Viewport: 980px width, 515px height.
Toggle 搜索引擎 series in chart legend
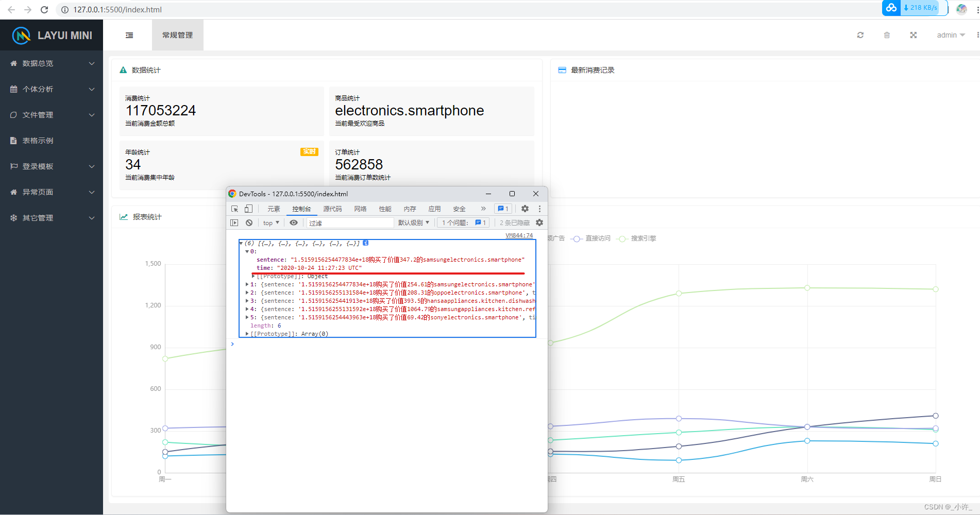638,238
